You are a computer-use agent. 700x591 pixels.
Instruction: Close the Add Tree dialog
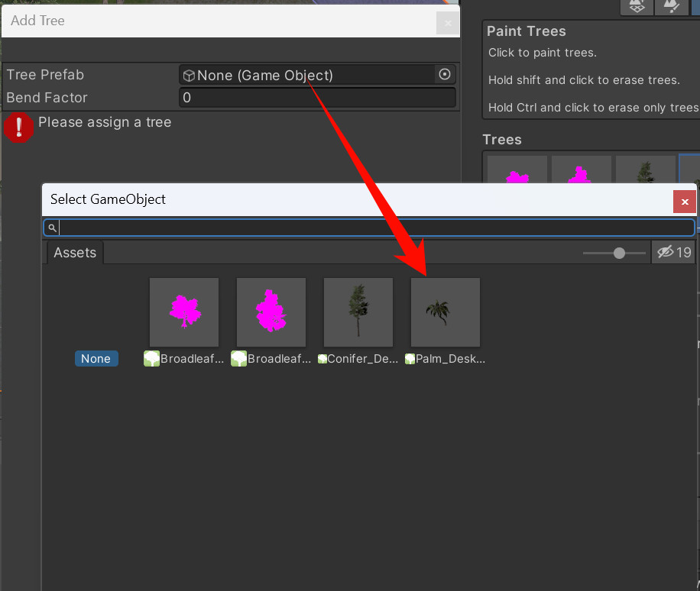pos(448,23)
